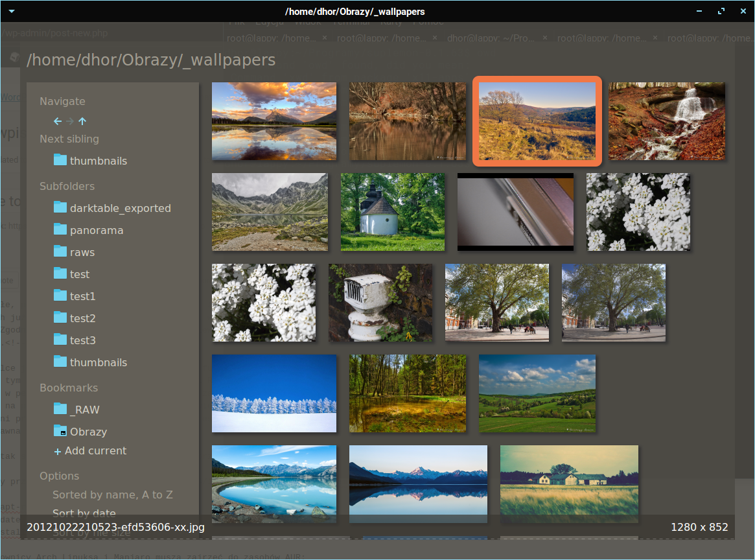The width and height of the screenshot is (755, 560).
Task: Open the test1 subfolder
Action: (x=75, y=296)
